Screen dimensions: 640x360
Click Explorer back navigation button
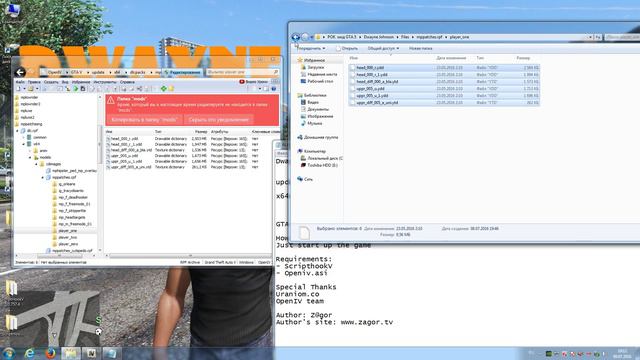click(296, 37)
